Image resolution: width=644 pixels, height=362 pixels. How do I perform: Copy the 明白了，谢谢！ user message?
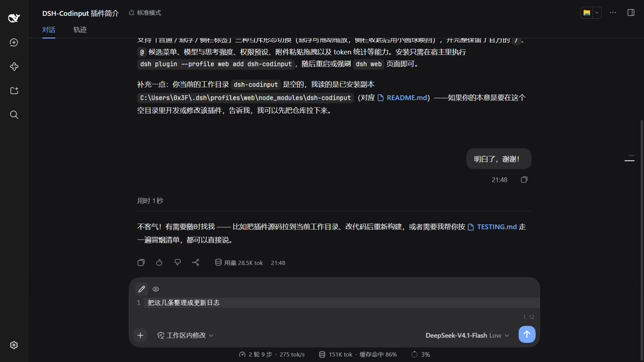524,179
